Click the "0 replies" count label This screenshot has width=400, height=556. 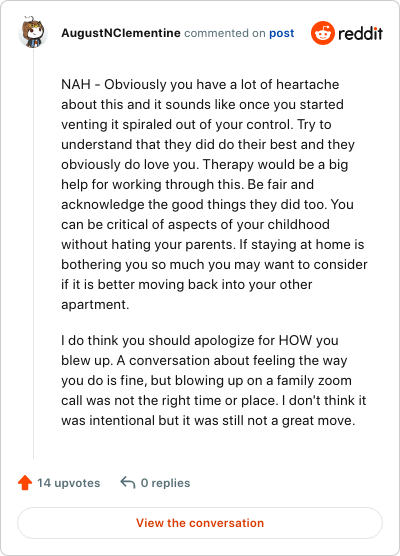pos(166,483)
